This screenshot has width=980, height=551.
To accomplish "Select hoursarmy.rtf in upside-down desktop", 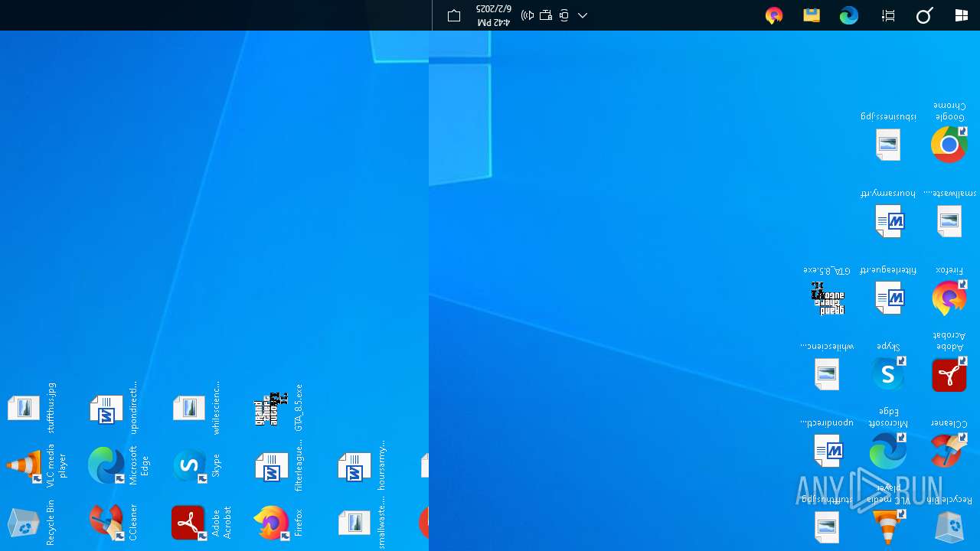I will point(890,221).
